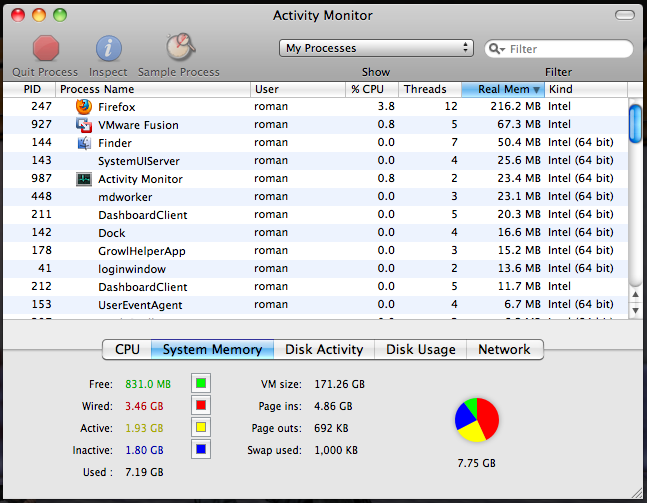Viewport: 647px width, 503px height.
Task: Click the Page ins 4.86 GB value
Action: (x=333, y=406)
